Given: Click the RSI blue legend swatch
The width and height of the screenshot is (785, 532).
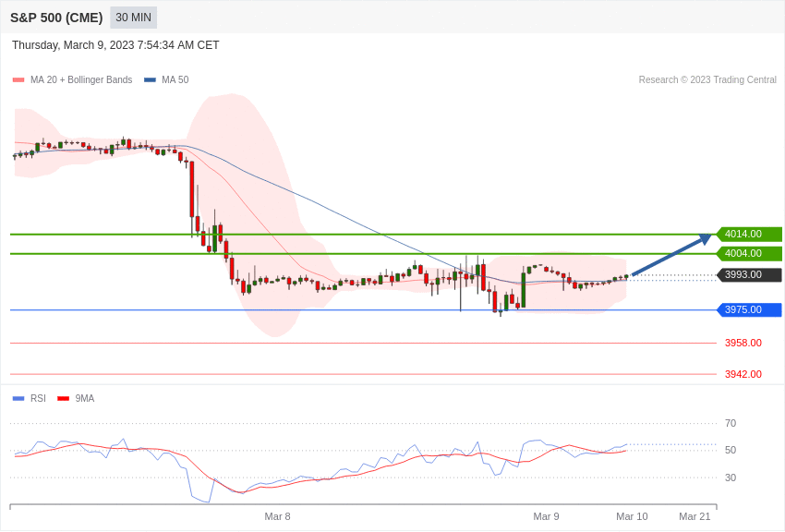Looking at the screenshot, I should (18, 398).
